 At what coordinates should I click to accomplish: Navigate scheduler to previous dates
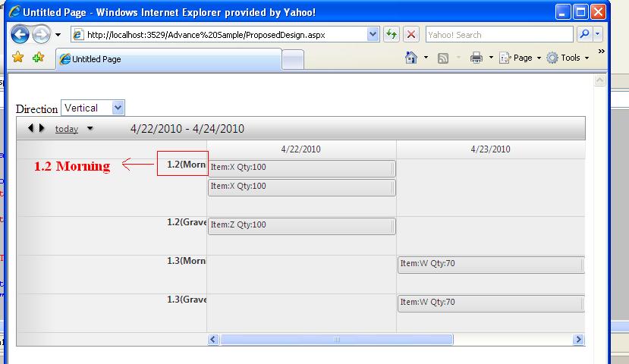[30, 128]
